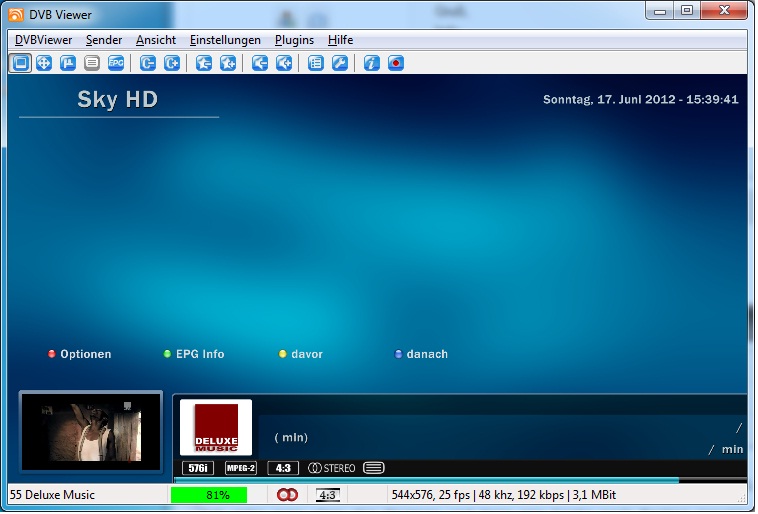758x514 pixels.
Task: Click the programme progress bar in OSD
Action: point(460,480)
